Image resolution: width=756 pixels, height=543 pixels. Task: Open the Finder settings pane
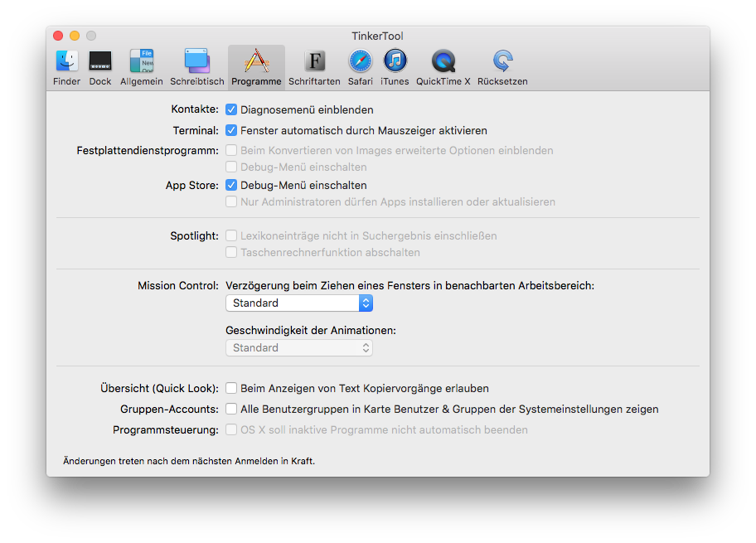click(x=66, y=67)
